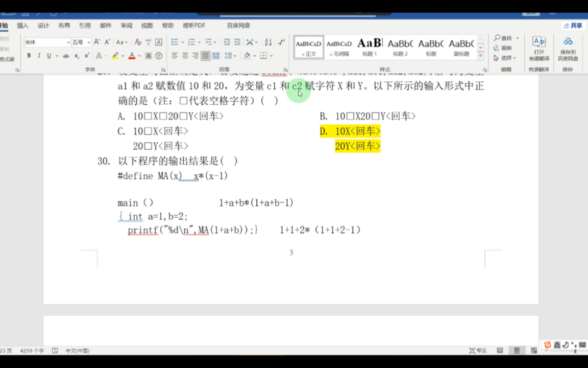
Task: Open the yellow text highlight color icon
Action: [116, 55]
